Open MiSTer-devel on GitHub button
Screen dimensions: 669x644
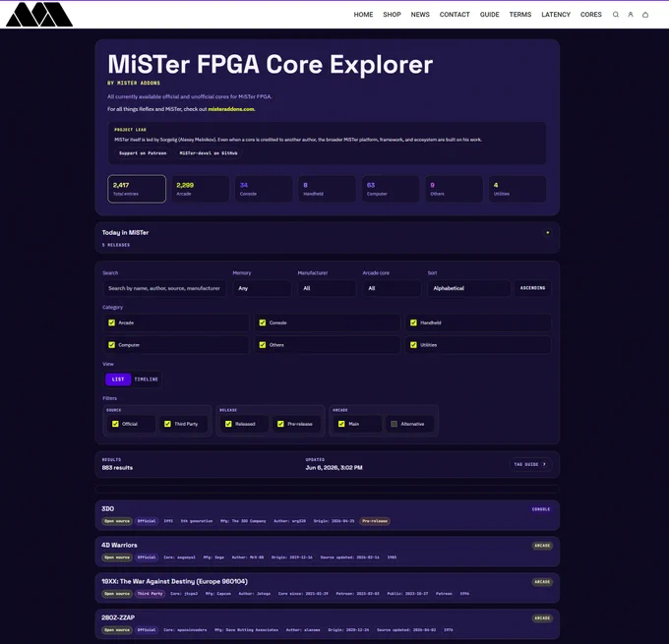click(x=209, y=153)
